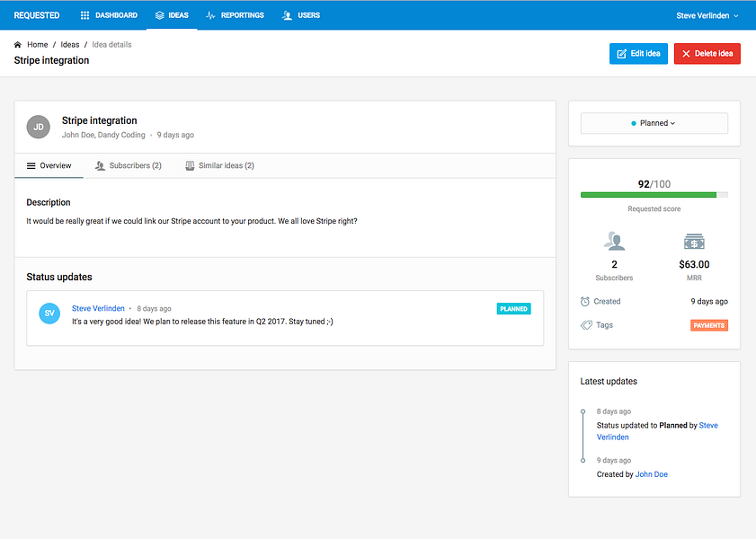
Task: Switch to the Similar ideas (2) tab
Action: point(220,165)
